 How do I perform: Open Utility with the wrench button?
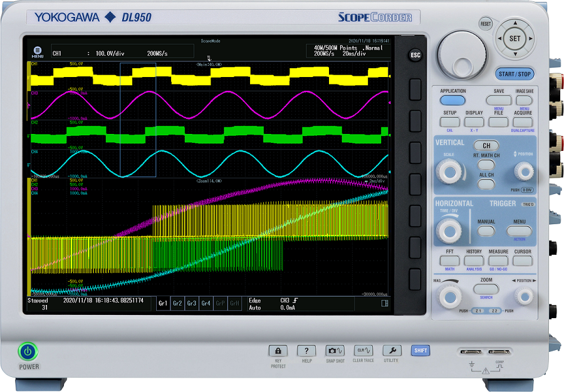pos(391,351)
